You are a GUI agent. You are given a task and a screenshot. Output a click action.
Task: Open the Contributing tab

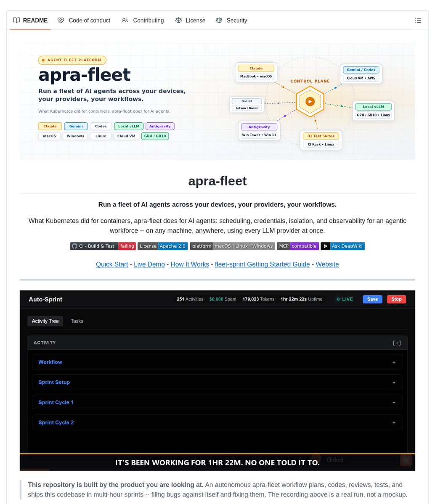[143, 20]
